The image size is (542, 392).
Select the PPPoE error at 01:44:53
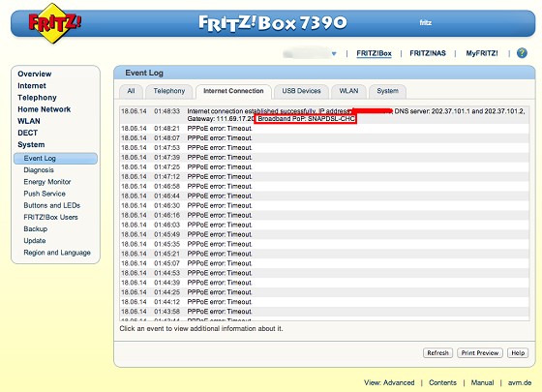[x=324, y=273]
